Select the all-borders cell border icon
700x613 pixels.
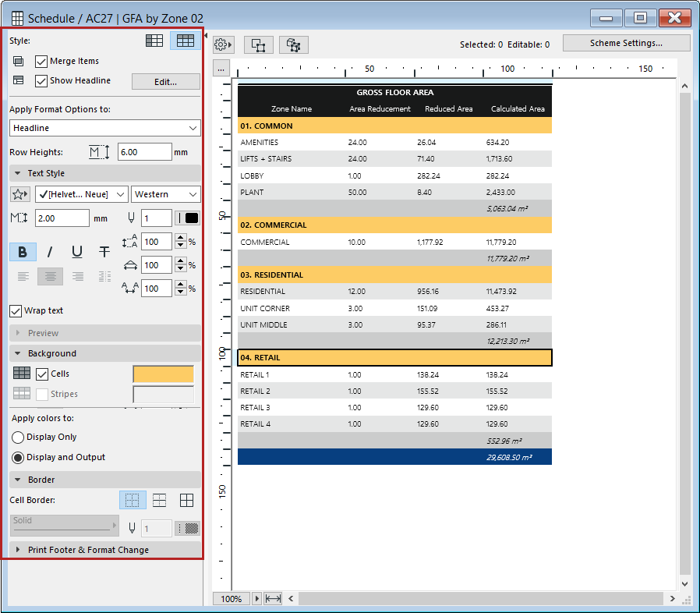[x=187, y=501]
